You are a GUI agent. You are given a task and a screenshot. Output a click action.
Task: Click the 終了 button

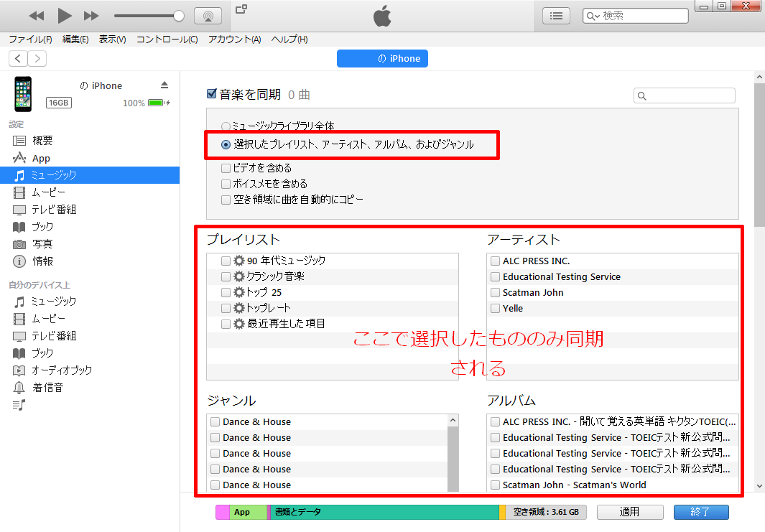point(700,512)
